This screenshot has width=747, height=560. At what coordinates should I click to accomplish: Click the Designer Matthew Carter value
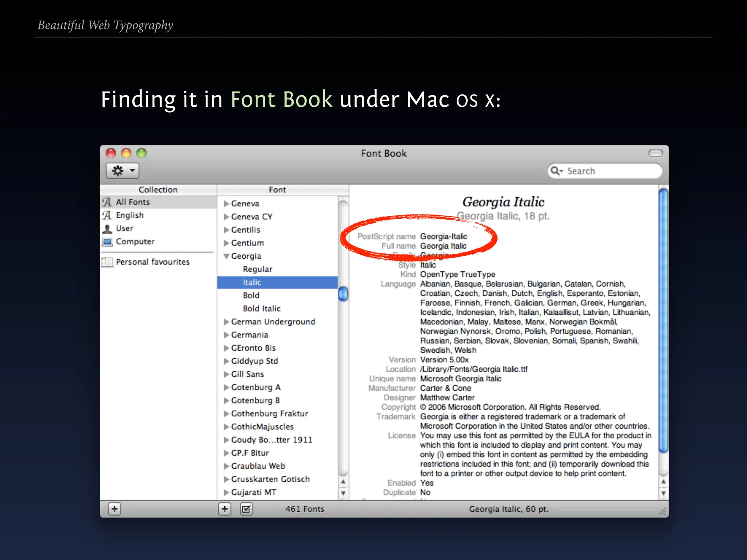448,398
